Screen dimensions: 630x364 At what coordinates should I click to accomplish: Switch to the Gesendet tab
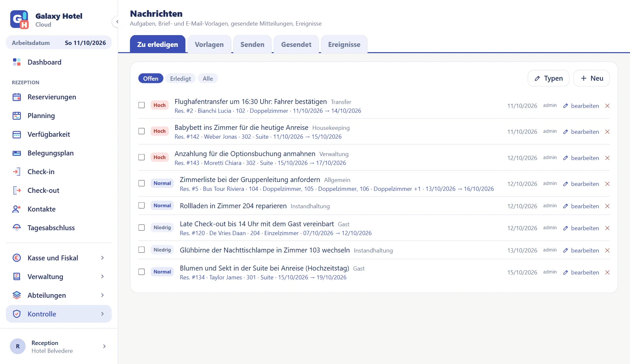(296, 44)
